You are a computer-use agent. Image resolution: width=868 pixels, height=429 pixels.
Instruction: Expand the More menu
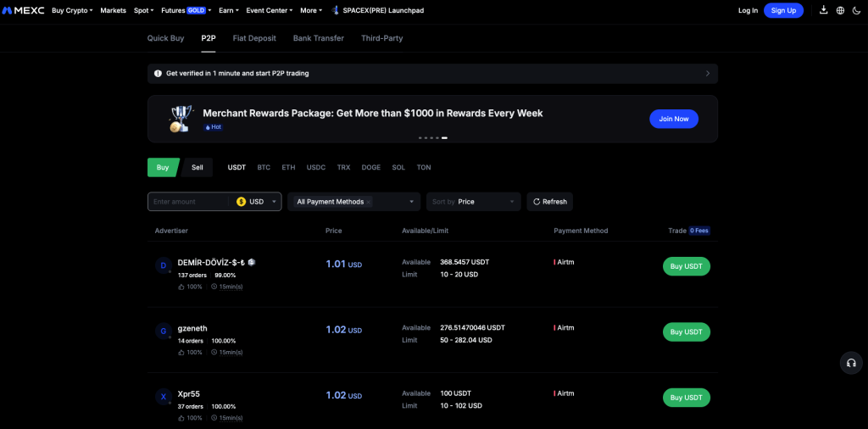pyautogui.click(x=311, y=10)
